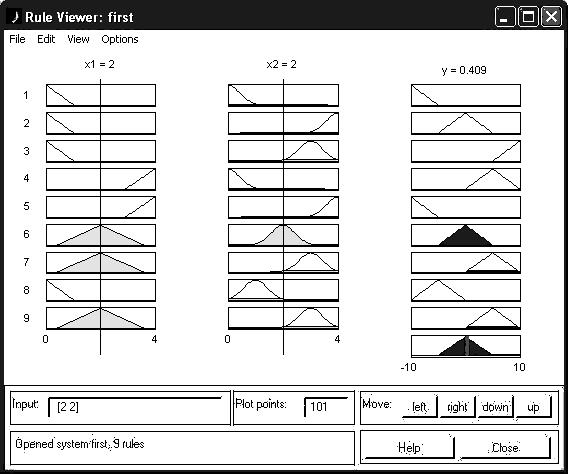The height and width of the screenshot is (474, 568).
Task: Move the view left
Action: [x=419, y=407]
